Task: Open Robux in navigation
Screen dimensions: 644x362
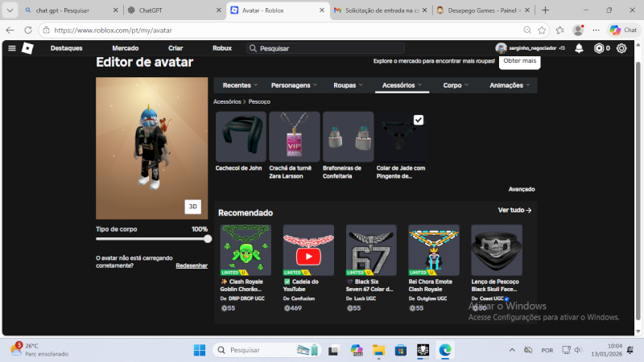Action: point(222,48)
